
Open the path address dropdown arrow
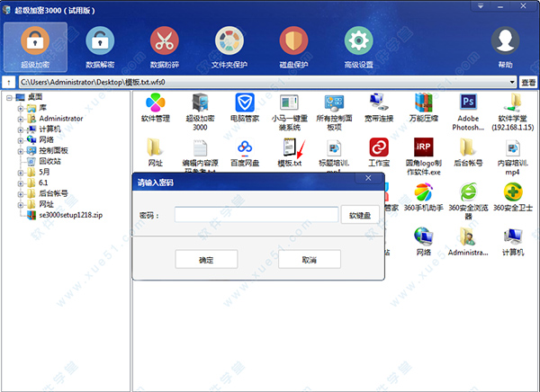pyautogui.click(x=512, y=83)
